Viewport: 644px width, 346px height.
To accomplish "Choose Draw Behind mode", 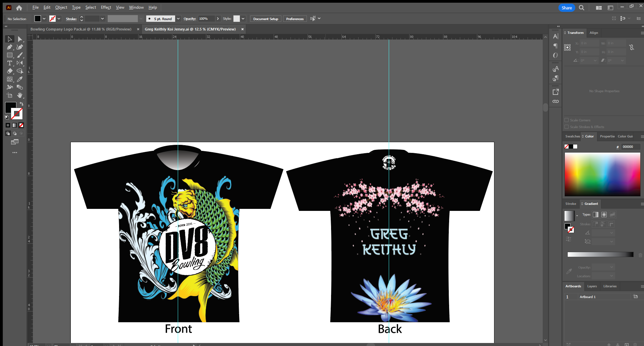I will (x=15, y=133).
